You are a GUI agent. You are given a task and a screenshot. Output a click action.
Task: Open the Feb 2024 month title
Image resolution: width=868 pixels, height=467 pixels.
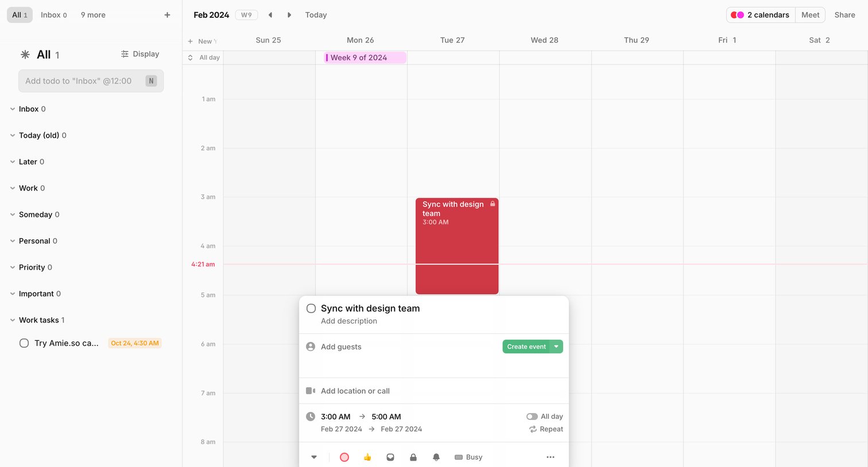click(211, 15)
